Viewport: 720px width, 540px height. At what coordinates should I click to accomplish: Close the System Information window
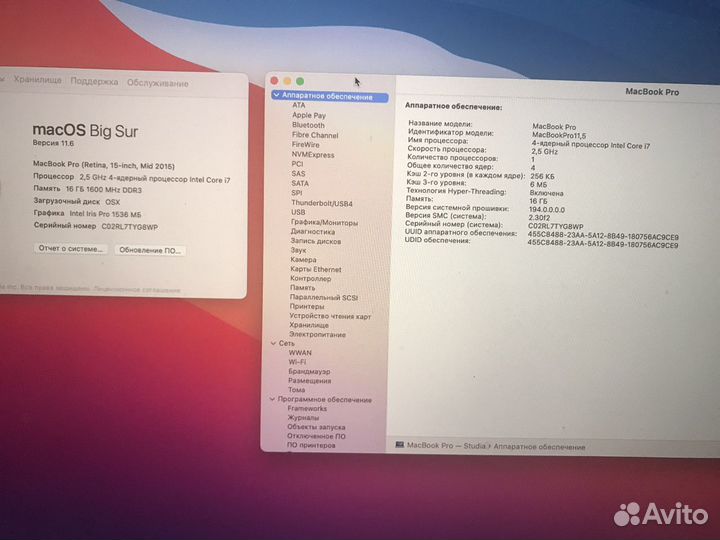click(x=275, y=81)
